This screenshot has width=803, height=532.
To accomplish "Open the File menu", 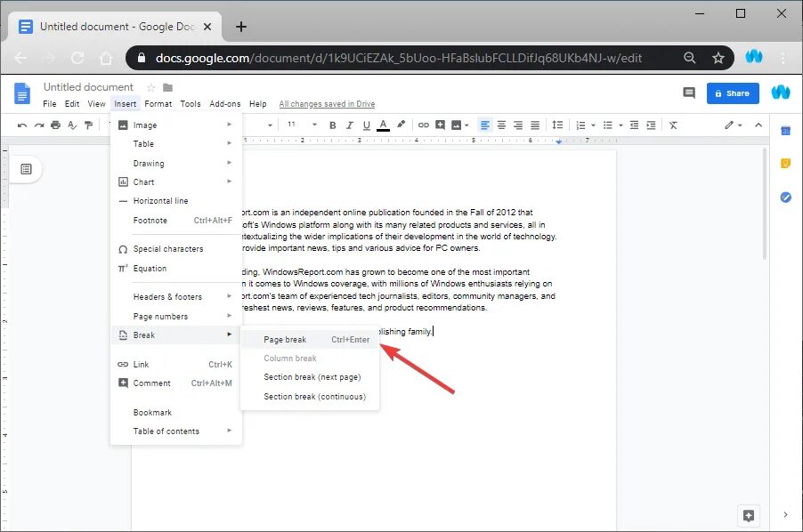I will tap(50, 104).
